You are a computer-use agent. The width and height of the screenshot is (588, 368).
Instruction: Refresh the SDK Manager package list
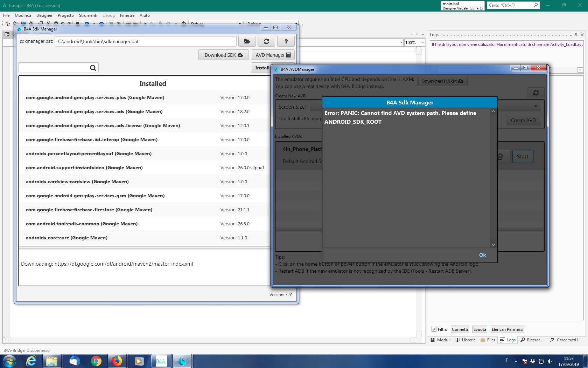(266, 41)
